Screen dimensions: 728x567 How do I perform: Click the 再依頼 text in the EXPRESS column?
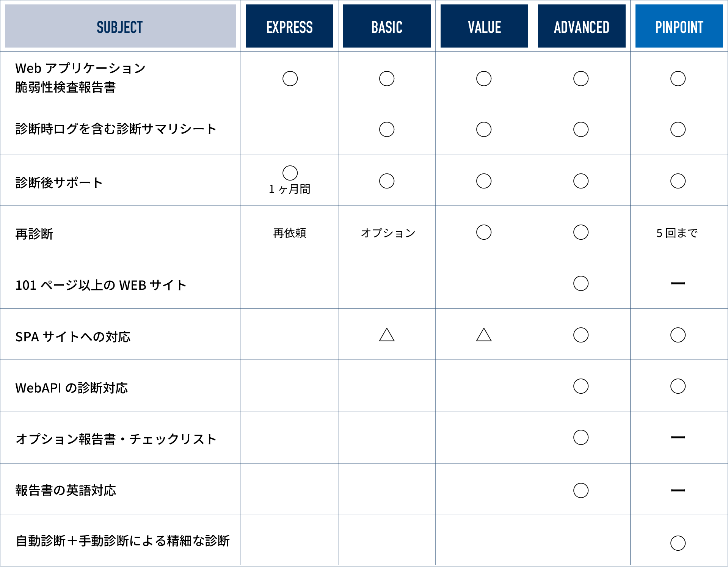(290, 233)
